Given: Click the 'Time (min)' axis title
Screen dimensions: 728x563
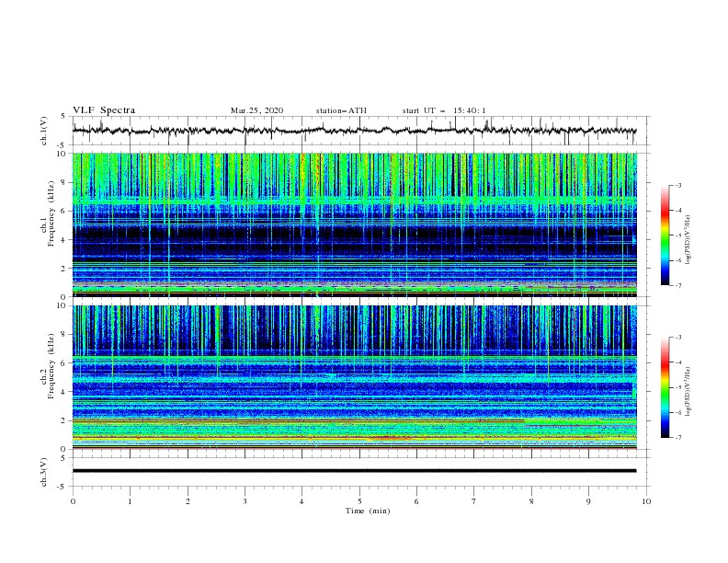Looking at the screenshot, I should (x=368, y=511).
